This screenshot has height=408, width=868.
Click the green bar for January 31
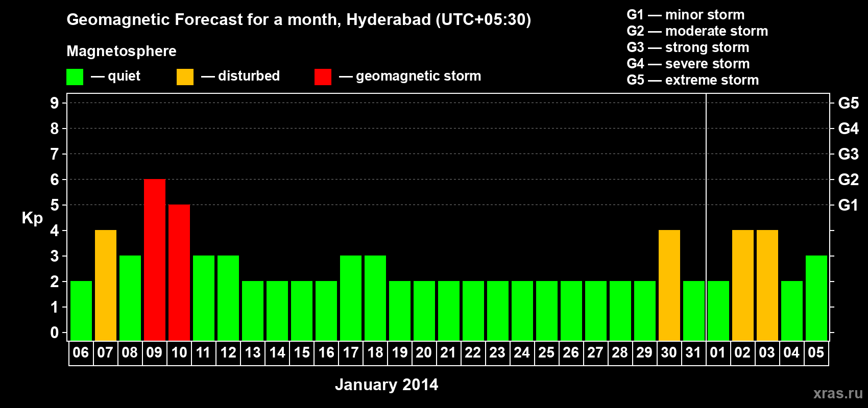(694, 311)
